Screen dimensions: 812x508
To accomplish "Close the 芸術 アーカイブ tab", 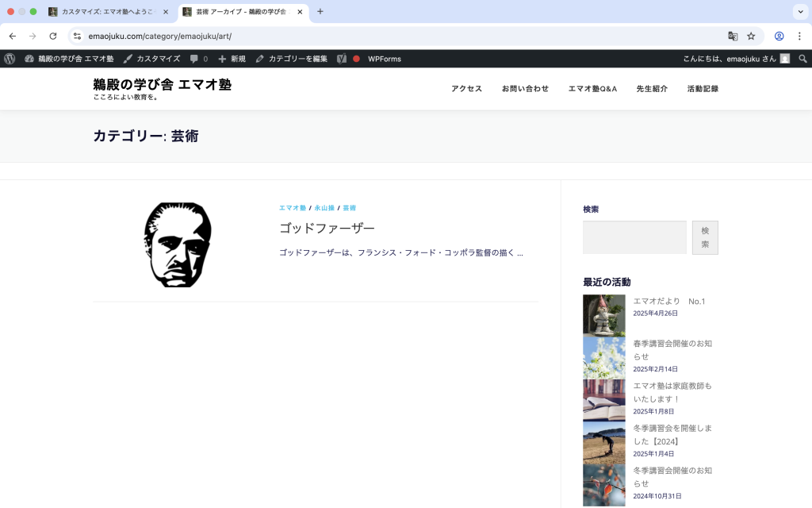I will pos(300,12).
